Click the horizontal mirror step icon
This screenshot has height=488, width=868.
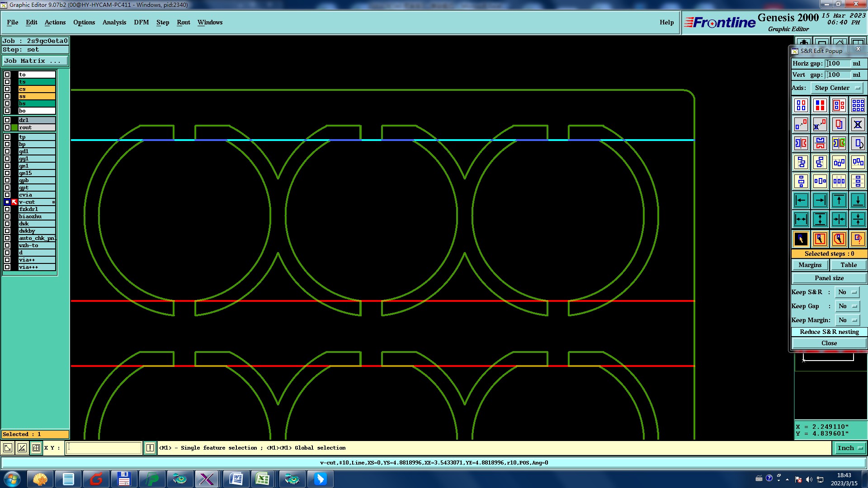(801, 143)
